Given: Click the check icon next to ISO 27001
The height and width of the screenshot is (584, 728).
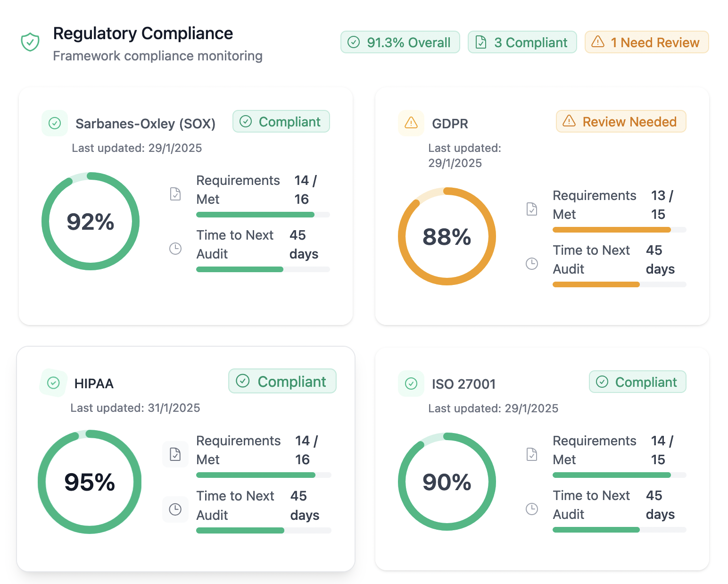Looking at the screenshot, I should (x=411, y=384).
